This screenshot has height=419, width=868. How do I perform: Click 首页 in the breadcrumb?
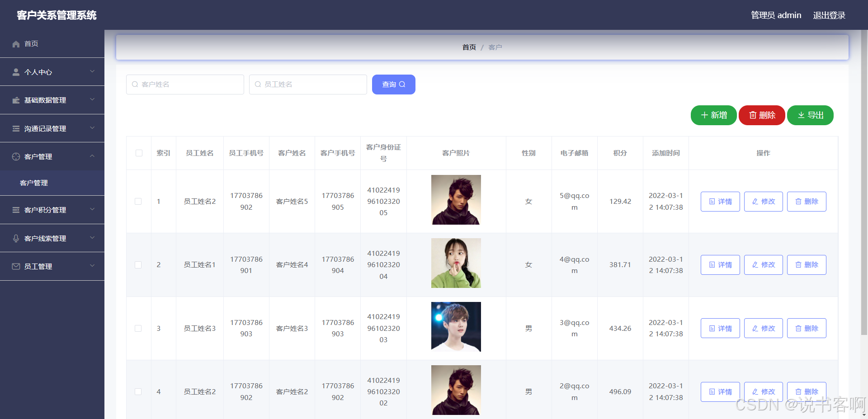469,47
